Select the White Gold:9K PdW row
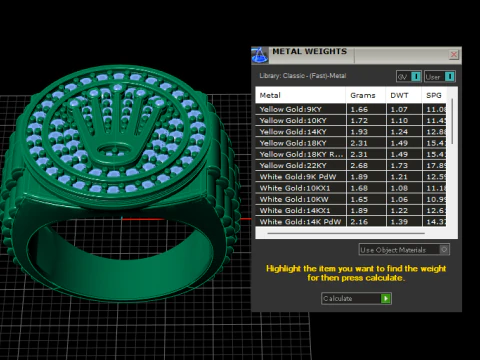The height and width of the screenshot is (360, 480). [351, 177]
